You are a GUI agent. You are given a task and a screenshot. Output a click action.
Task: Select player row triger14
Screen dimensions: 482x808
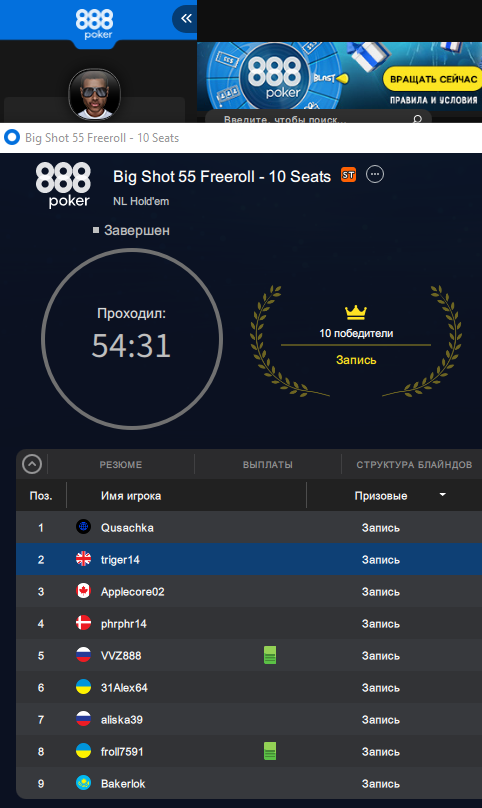click(249, 559)
